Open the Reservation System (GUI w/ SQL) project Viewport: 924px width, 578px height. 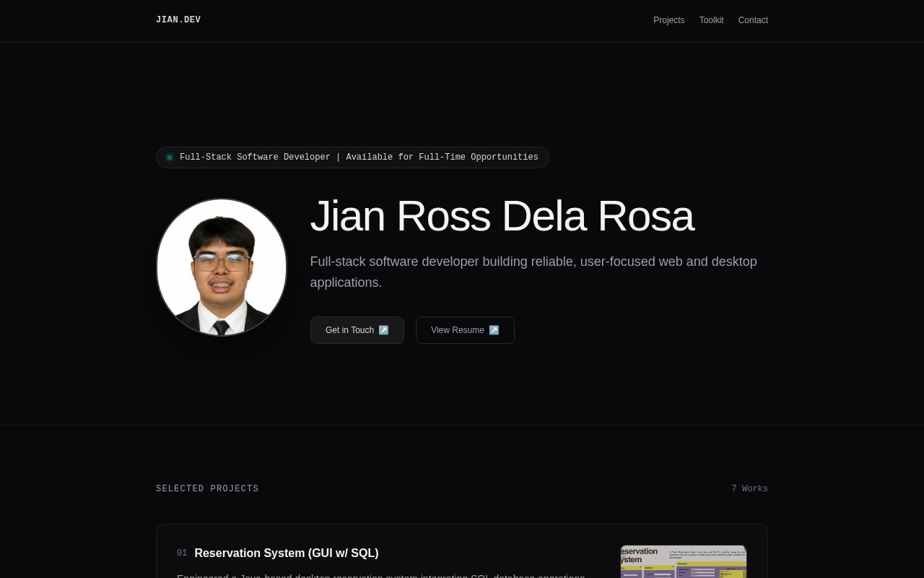(x=287, y=553)
